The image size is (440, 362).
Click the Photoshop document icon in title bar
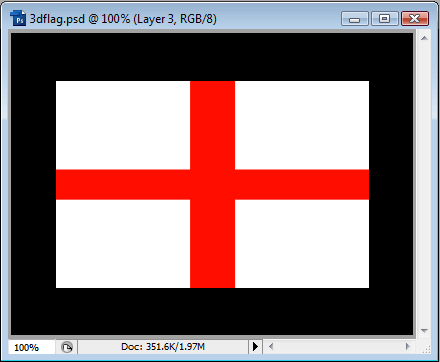[18, 18]
